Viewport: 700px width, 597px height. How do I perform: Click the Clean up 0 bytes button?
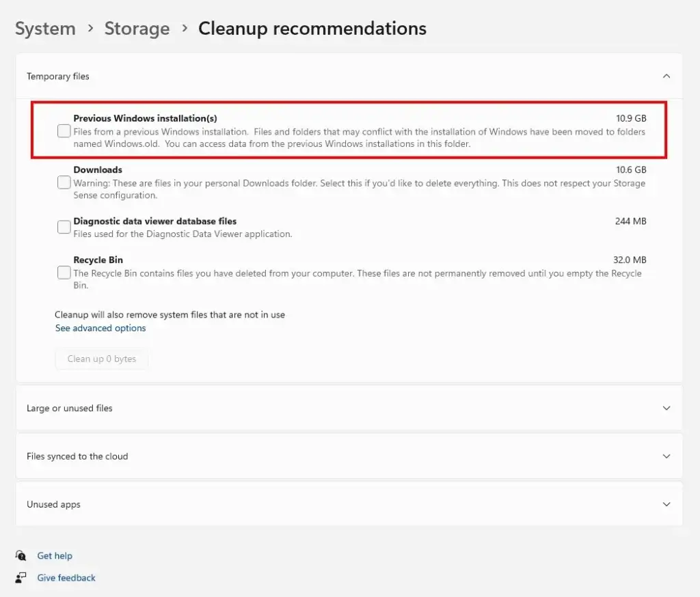pyautogui.click(x=102, y=359)
